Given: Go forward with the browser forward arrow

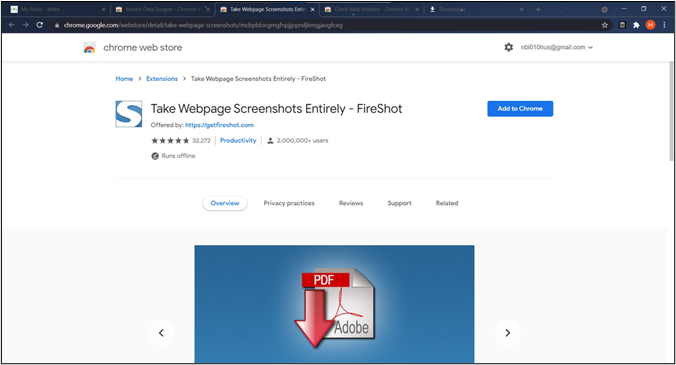Looking at the screenshot, I should click(x=25, y=25).
